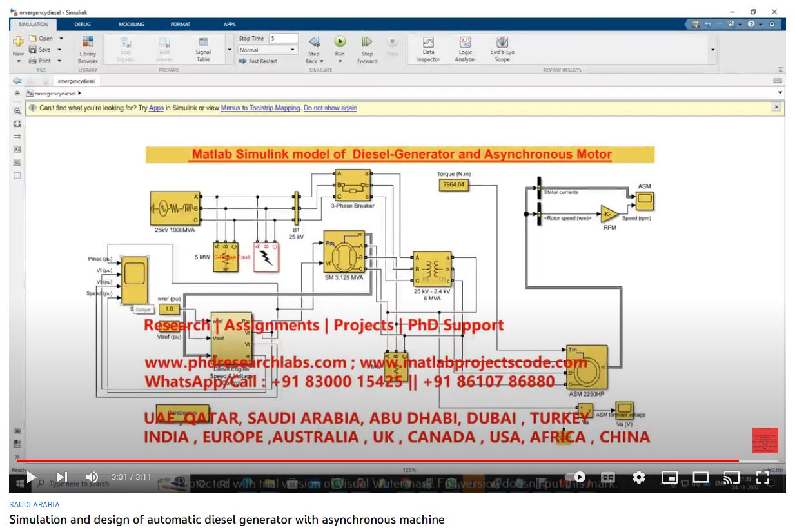Switch to miniplayer mode
This screenshot has height=532, width=795.
pyautogui.click(x=670, y=478)
